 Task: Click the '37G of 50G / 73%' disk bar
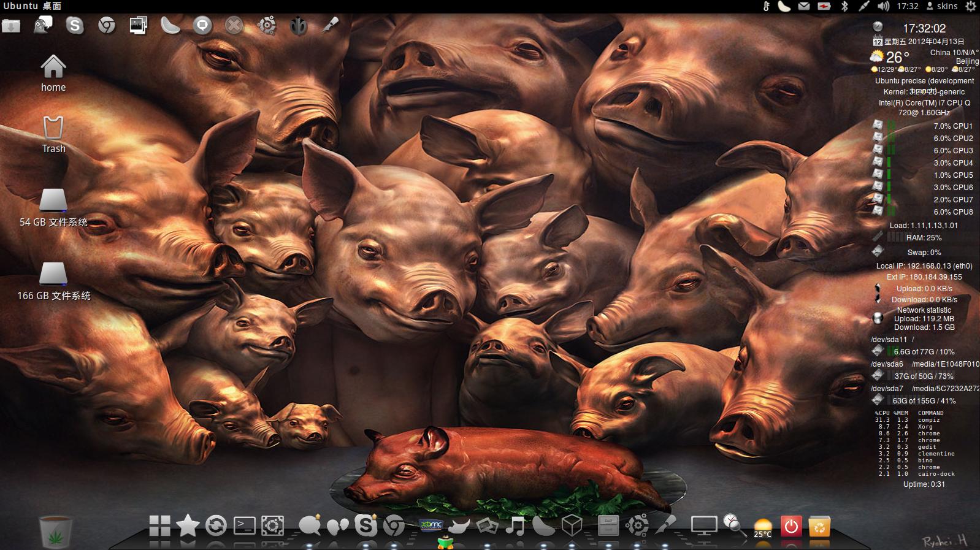(x=924, y=376)
